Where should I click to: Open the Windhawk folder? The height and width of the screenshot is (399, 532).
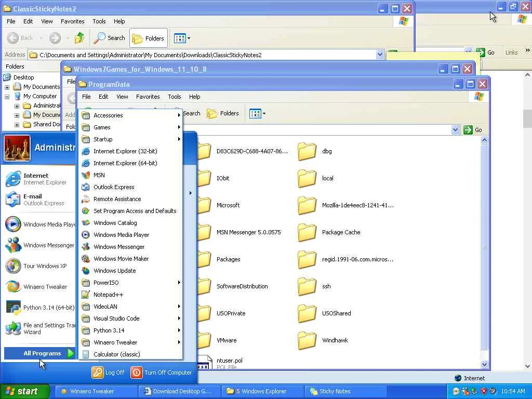click(323, 340)
